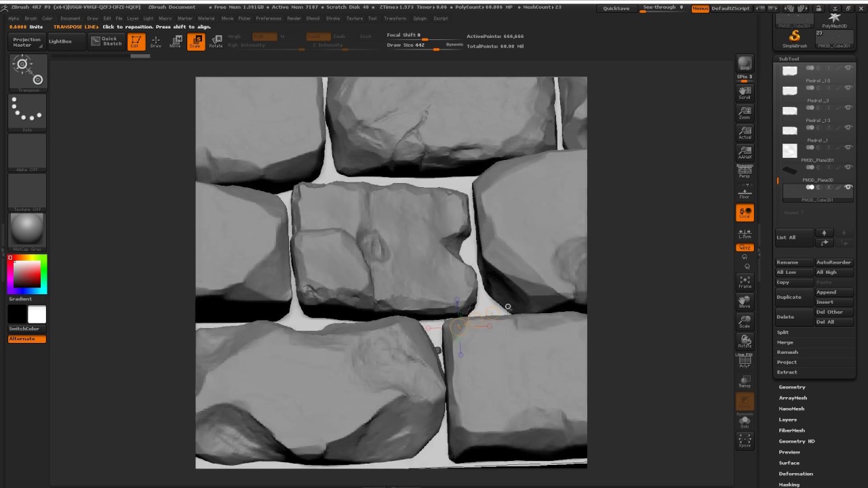Move selected subtool up with arrow

click(x=824, y=233)
